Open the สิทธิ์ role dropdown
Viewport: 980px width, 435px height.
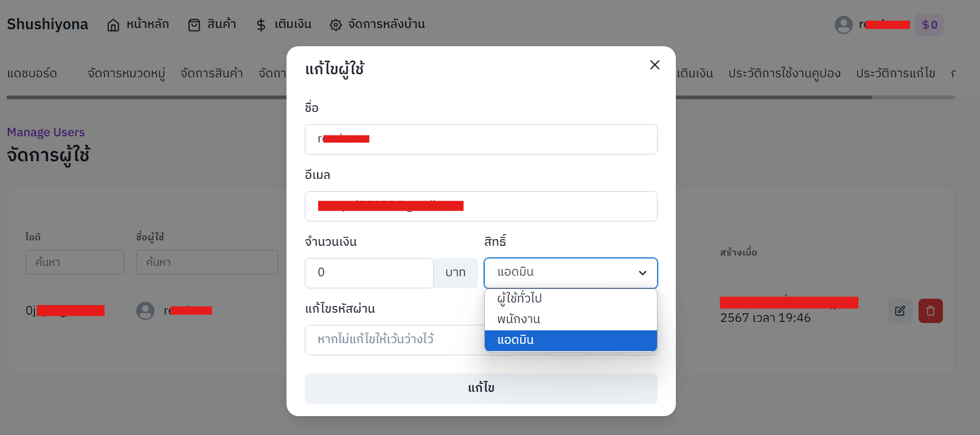coord(571,273)
